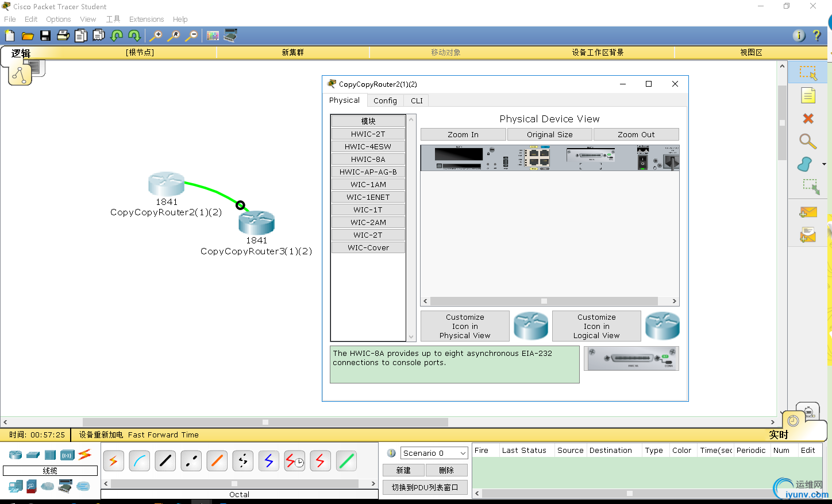This screenshot has height=504, width=832.
Task: Click Customize Icon in Physical View
Action: [465, 326]
